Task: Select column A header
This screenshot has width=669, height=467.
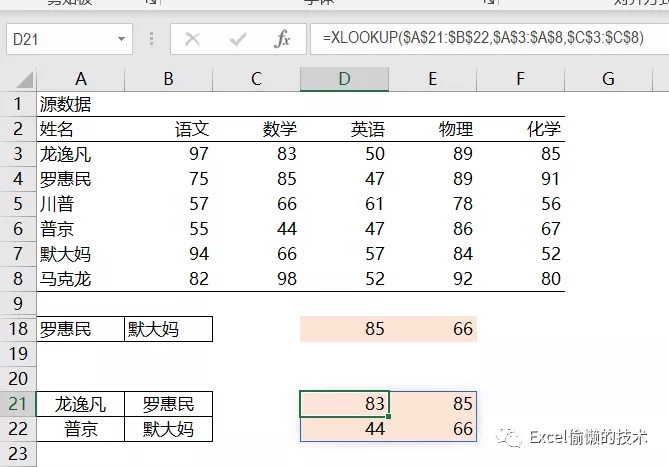Action: pyautogui.click(x=81, y=79)
